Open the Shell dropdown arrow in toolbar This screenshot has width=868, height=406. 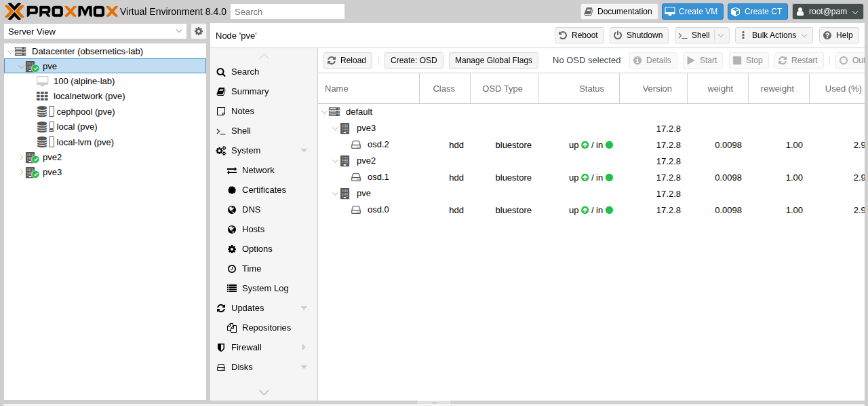tap(722, 35)
